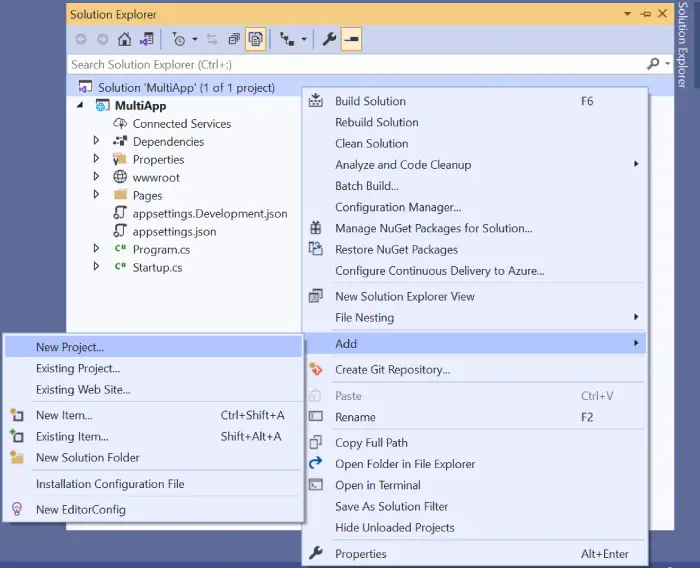Open Analyze and Code Cleanup submenu
Viewport: 700px width, 568px height.
(475, 165)
